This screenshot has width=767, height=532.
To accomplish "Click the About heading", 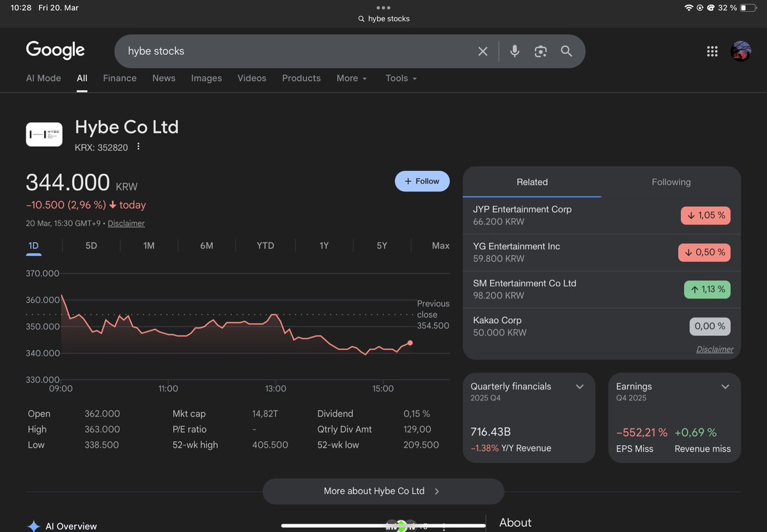I will 515,522.
